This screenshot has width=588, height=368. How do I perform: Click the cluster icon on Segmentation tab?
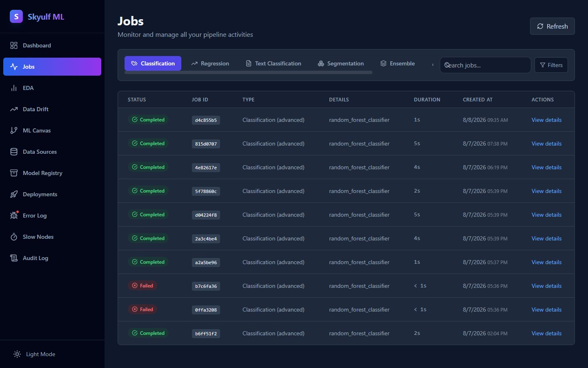(321, 63)
